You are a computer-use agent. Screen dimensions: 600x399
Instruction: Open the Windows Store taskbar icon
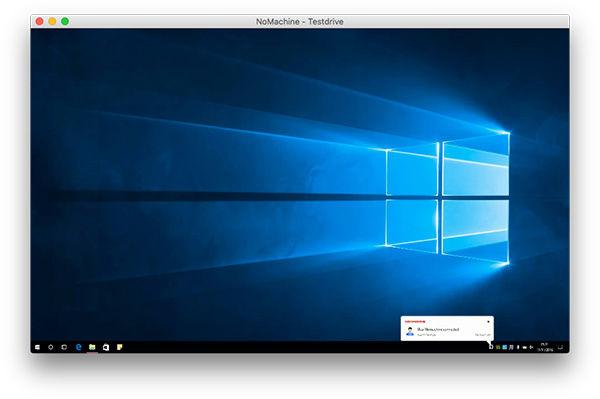[x=106, y=347]
